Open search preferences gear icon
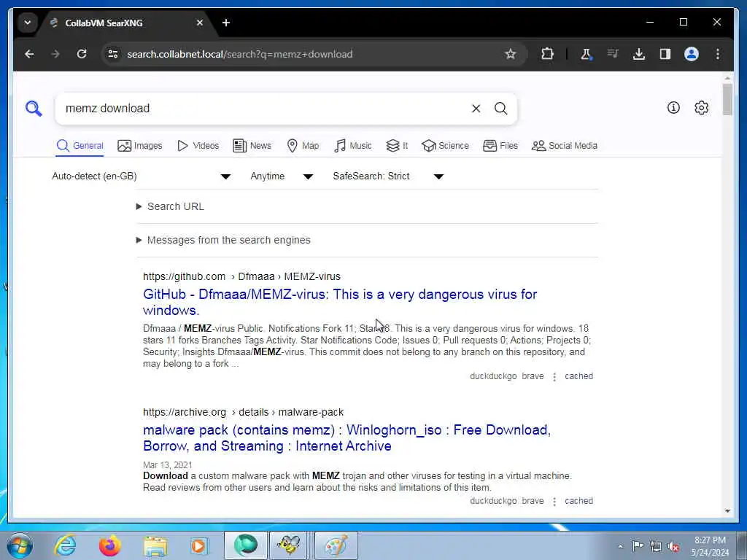This screenshot has height=560, width=747. [x=701, y=108]
